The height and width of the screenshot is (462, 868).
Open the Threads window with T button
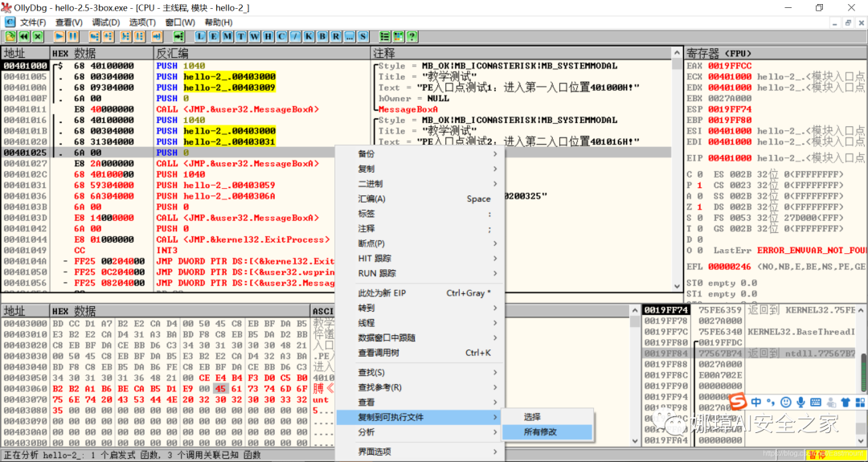coord(241,36)
